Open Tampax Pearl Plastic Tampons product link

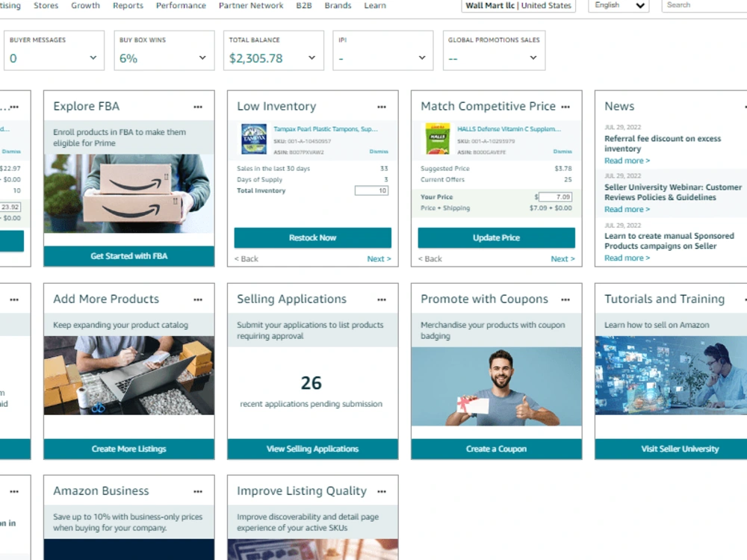tap(326, 129)
